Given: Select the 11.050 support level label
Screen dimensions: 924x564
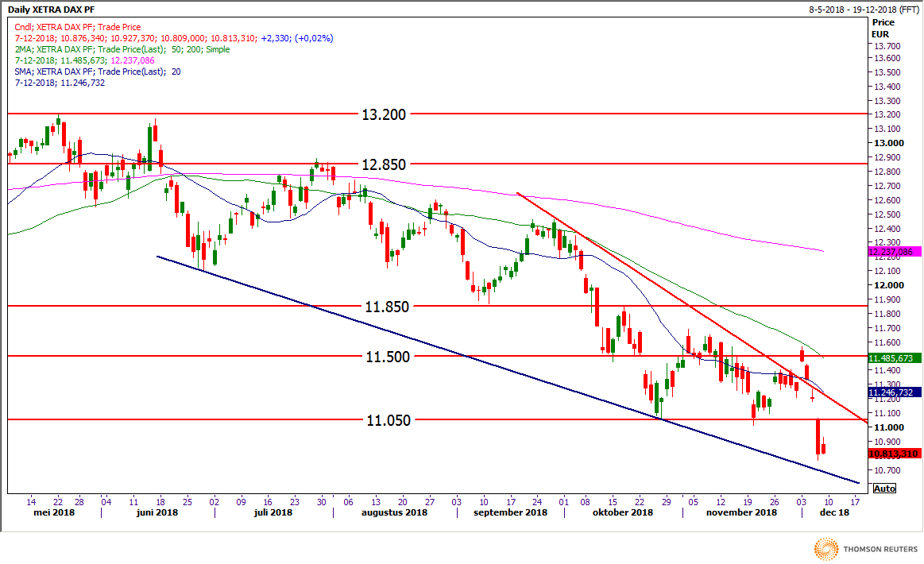Looking at the screenshot, I should tap(389, 420).
